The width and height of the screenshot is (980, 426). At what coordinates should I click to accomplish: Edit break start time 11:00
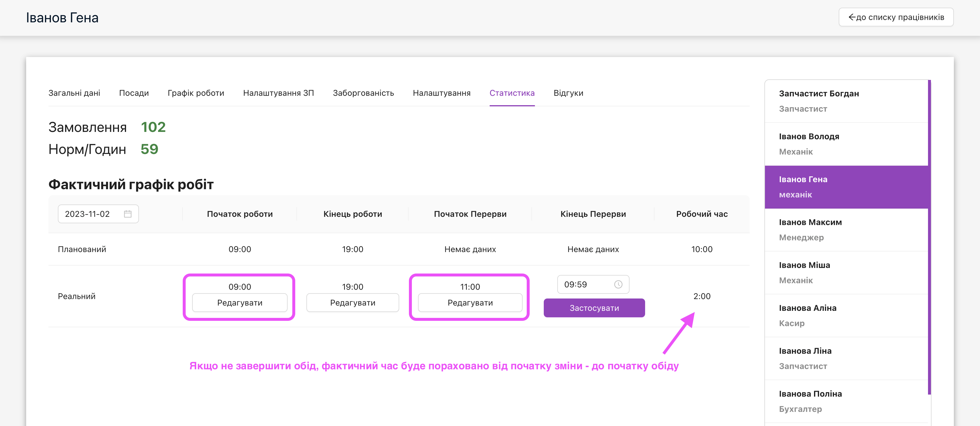[470, 303]
